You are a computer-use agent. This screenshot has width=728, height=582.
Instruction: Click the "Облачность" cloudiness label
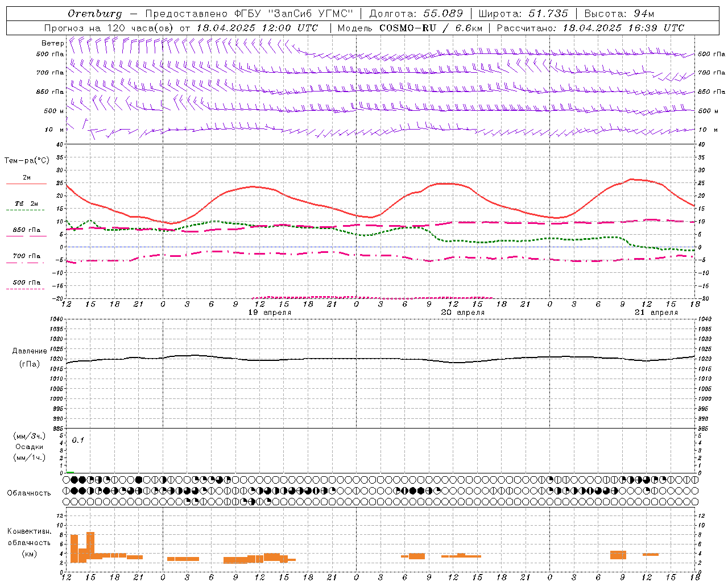(x=29, y=493)
